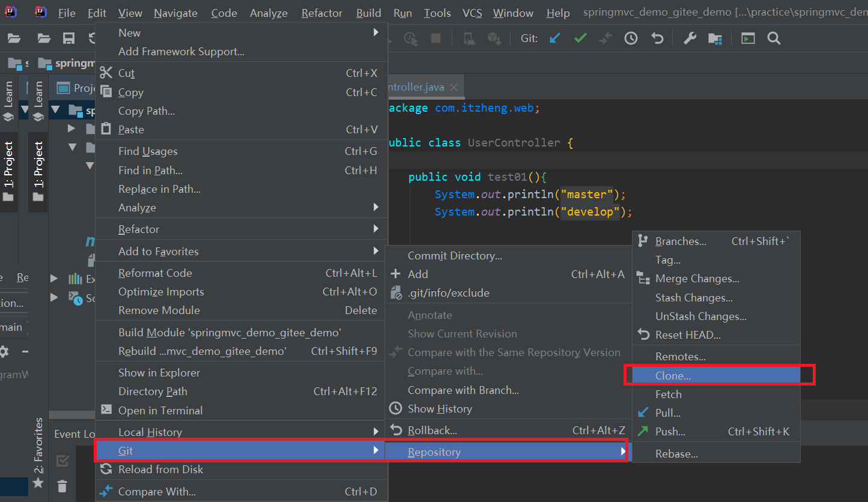This screenshot has height=502, width=868.
Task: Expand the Local History submenu arrow
Action: [376, 431]
